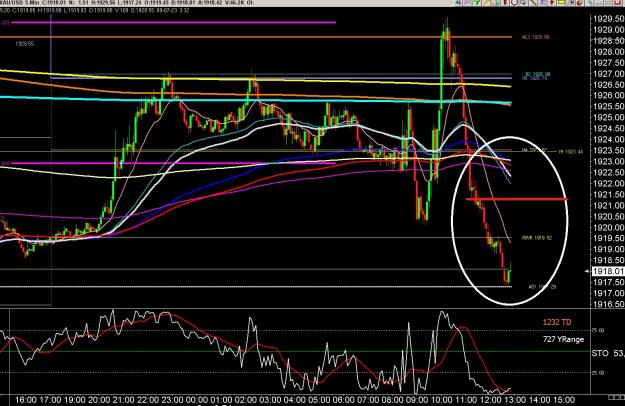The image size is (625, 406).
Task: Click the 1929.50 price axis label
Action: (x=608, y=19)
